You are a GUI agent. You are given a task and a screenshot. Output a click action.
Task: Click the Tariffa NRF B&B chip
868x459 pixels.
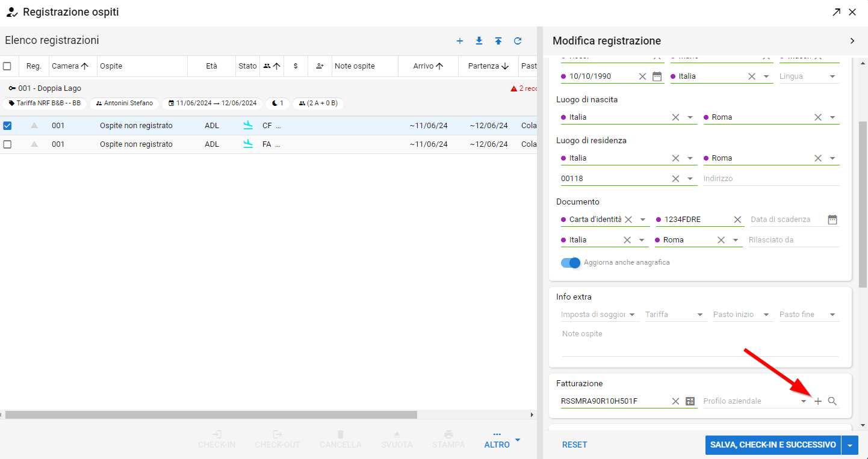(45, 103)
